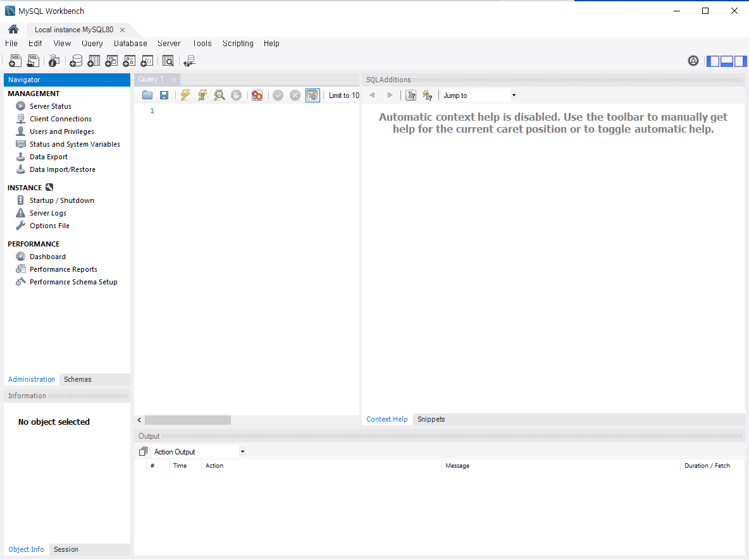Open a script file in query editor
This screenshot has width=749, height=560.
[x=147, y=95]
